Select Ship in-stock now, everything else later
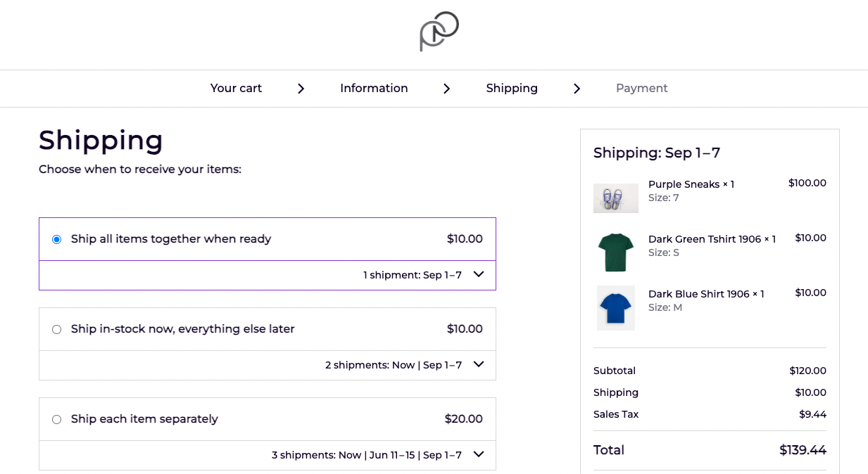This screenshot has height=474, width=868. 57,330
